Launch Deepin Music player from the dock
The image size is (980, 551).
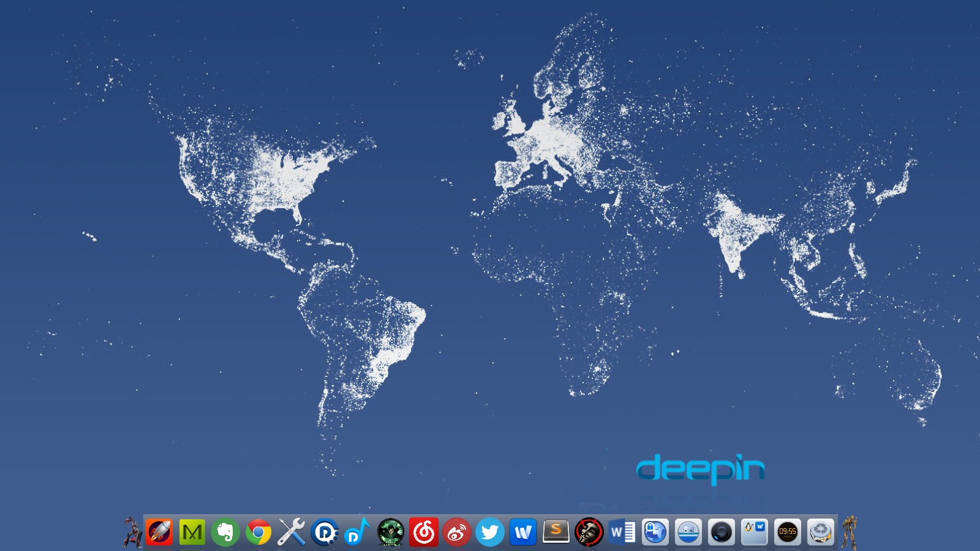pos(358,532)
